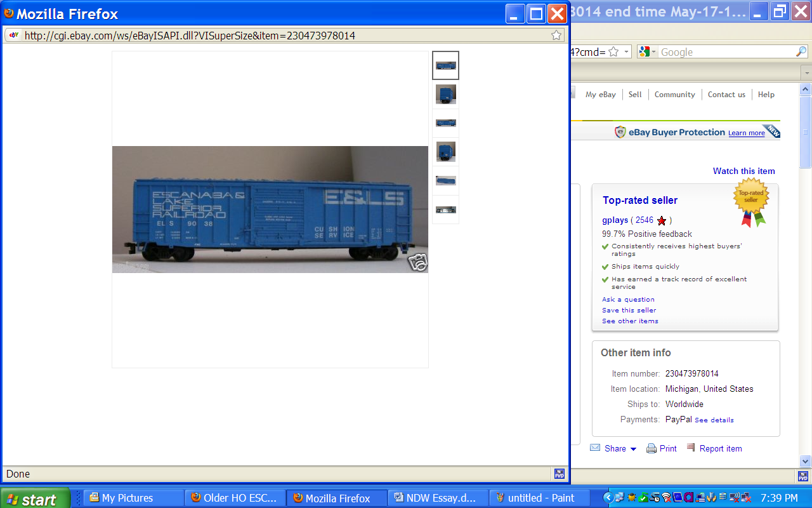Image resolution: width=812 pixels, height=508 pixels.
Task: Click the See details payments link
Action: tap(714, 420)
